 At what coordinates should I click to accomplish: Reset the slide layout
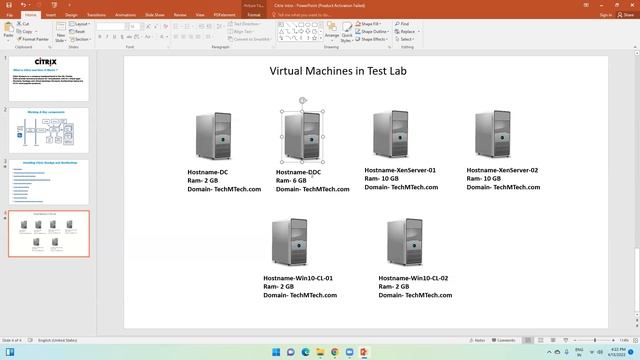(x=77, y=31)
